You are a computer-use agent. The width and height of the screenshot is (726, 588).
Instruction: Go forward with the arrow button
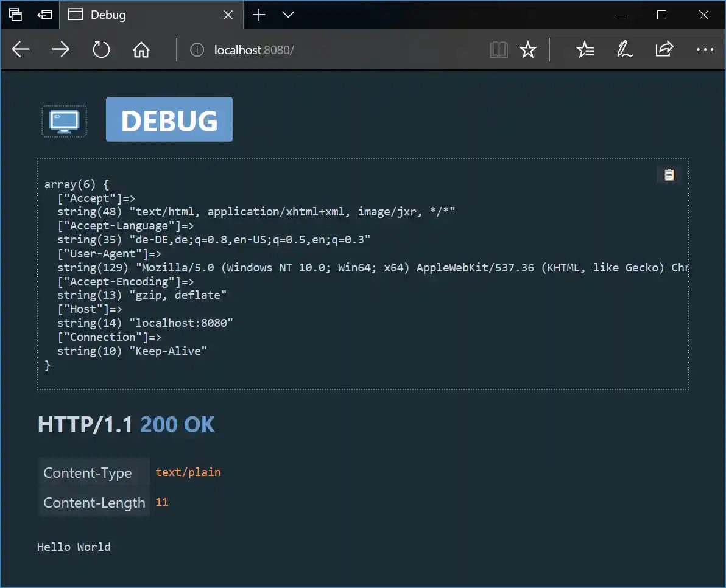pos(61,49)
